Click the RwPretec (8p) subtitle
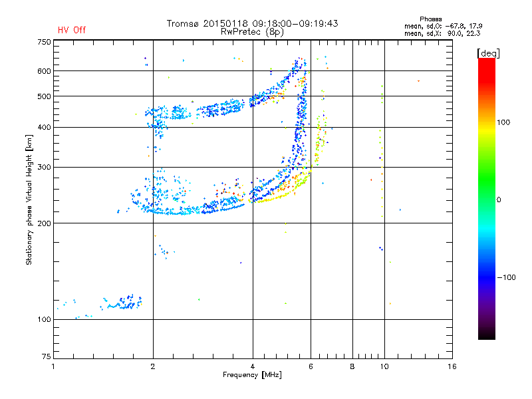 tap(253, 32)
